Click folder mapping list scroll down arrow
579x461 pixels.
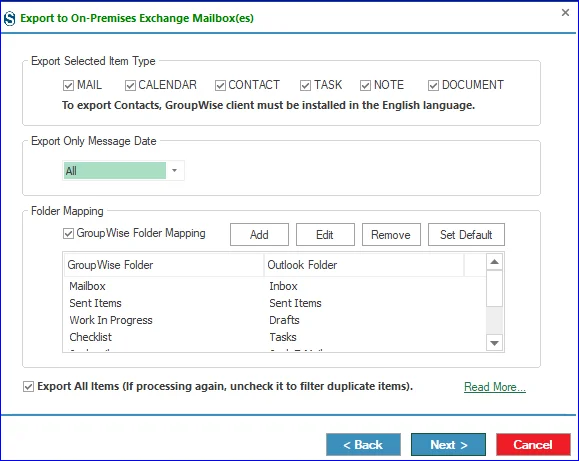(494, 343)
